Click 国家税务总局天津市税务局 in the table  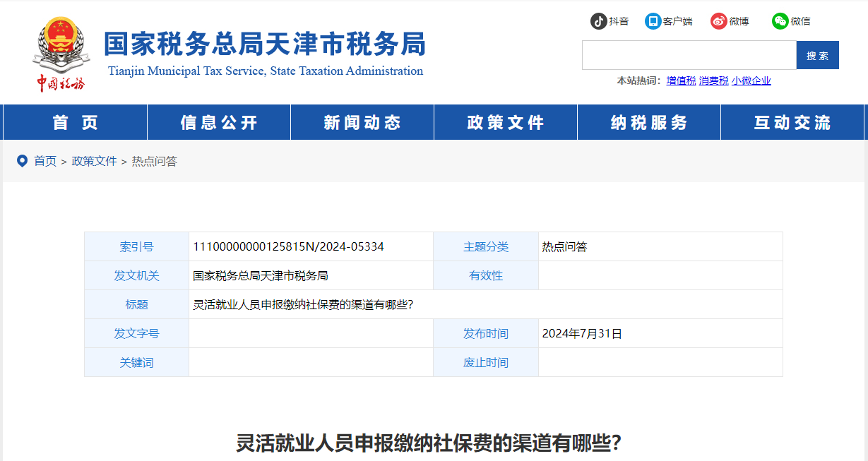coord(261,275)
